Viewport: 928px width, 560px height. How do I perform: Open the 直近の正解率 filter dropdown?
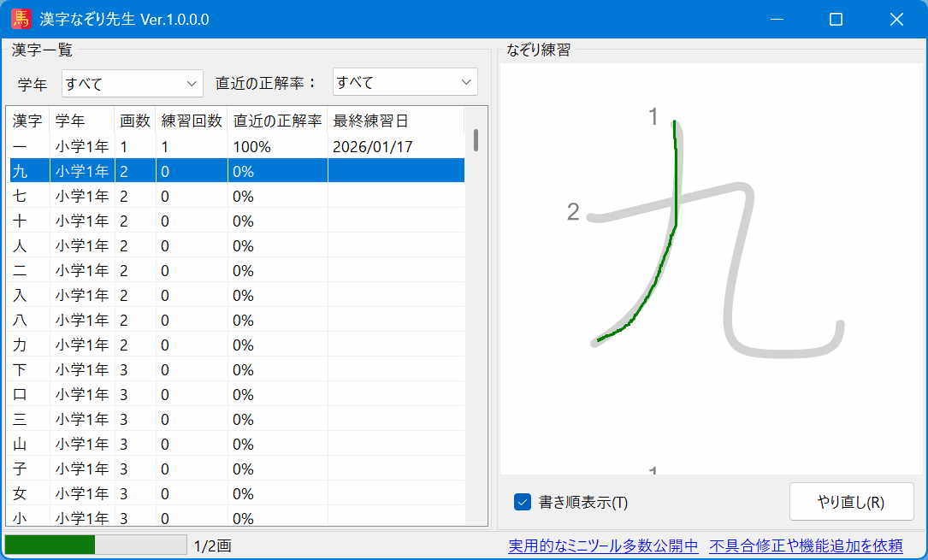[405, 81]
